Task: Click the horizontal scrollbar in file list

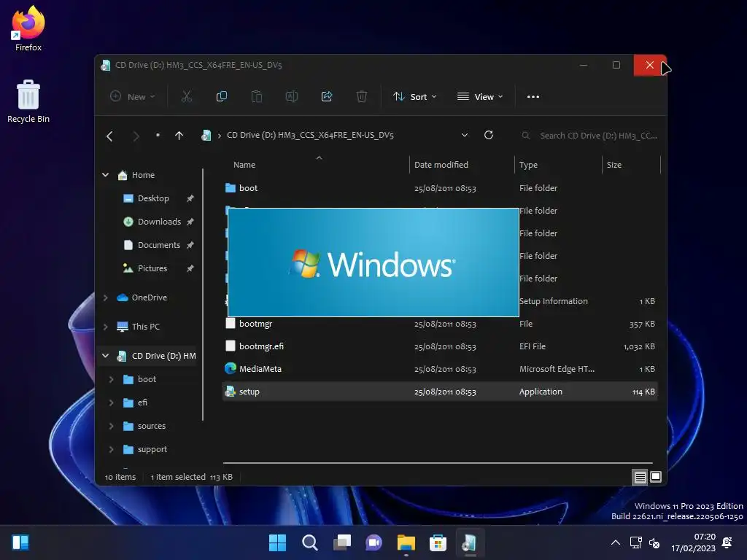Action: pos(438,463)
